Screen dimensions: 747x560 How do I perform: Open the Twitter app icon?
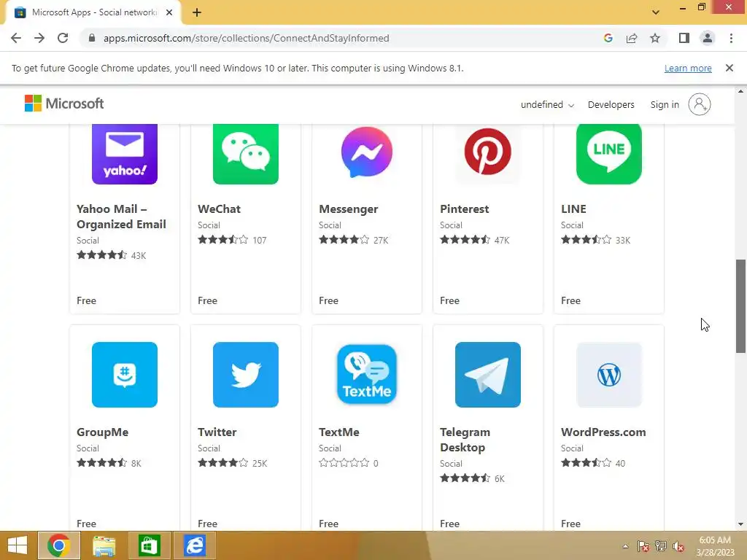click(245, 375)
